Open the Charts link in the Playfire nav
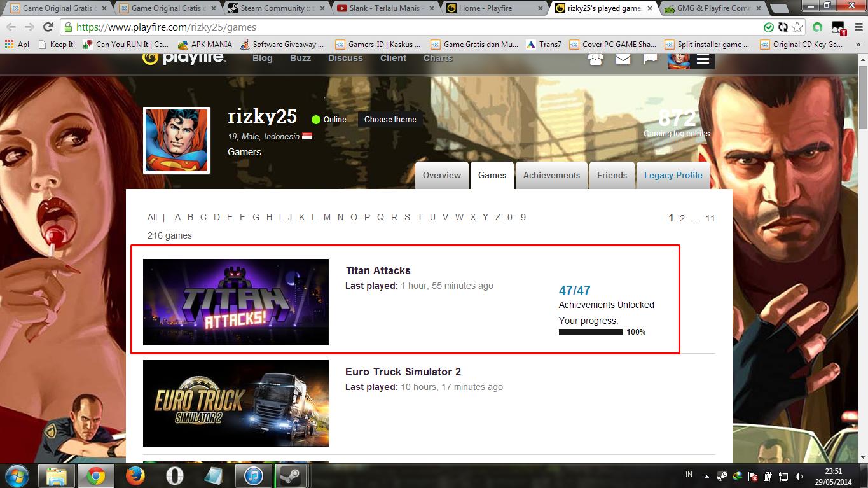 438,58
